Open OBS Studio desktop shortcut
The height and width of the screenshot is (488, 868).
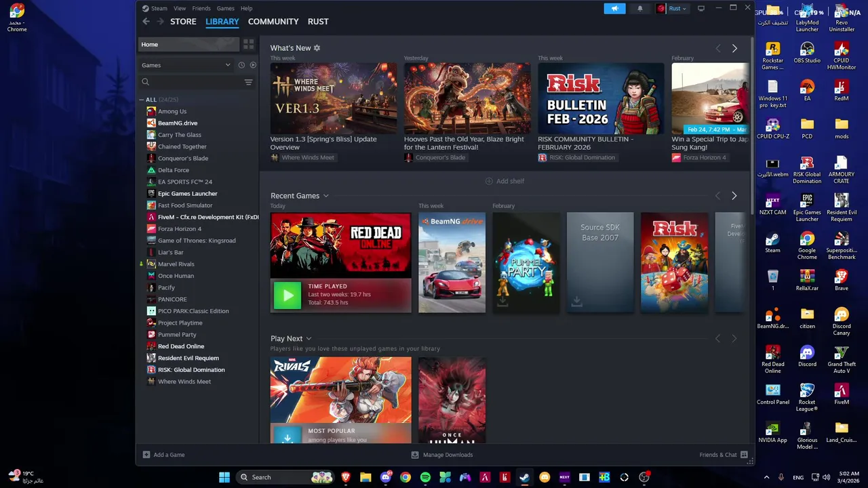pyautogui.click(x=807, y=53)
